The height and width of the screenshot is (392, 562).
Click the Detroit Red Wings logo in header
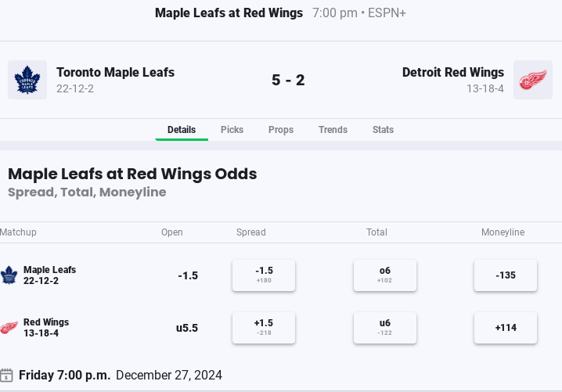tap(533, 80)
